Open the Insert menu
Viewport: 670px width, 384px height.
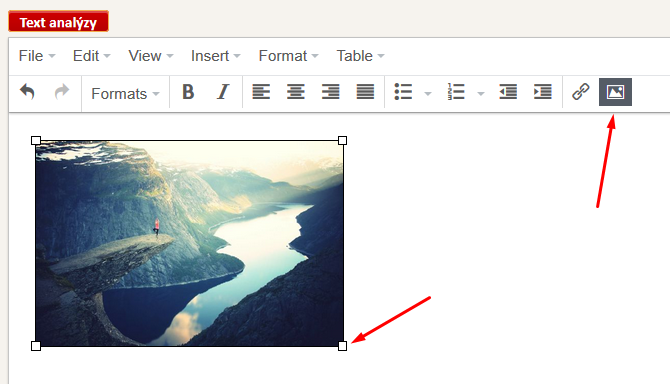click(x=216, y=56)
